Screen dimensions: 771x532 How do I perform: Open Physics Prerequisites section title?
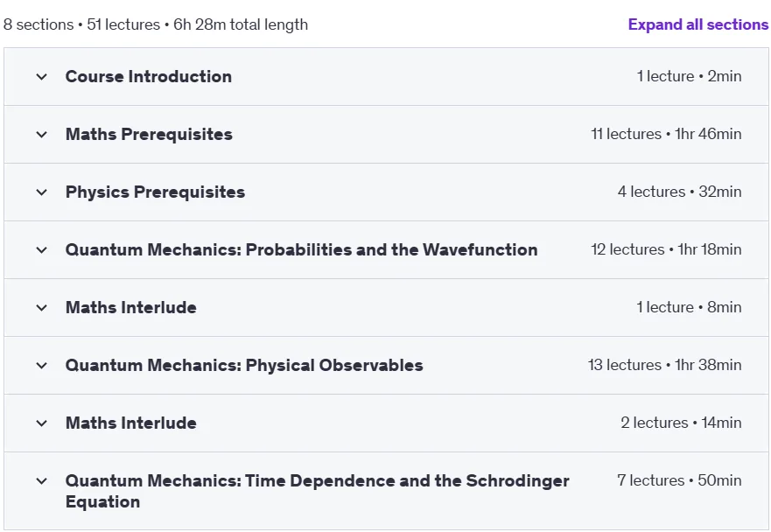tap(156, 192)
